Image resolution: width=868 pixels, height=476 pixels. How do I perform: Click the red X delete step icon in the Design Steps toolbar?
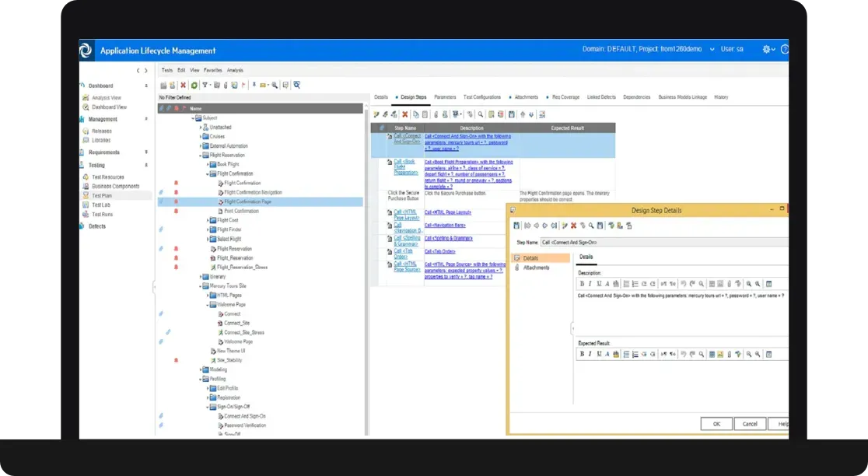click(404, 114)
